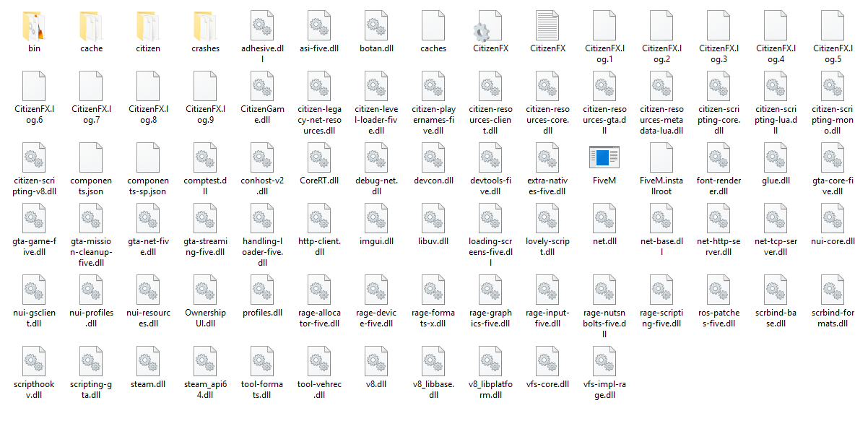Click the extra-natives-five.dll file name
Image resolution: width=868 pixels, height=434 pixels.
click(548, 186)
